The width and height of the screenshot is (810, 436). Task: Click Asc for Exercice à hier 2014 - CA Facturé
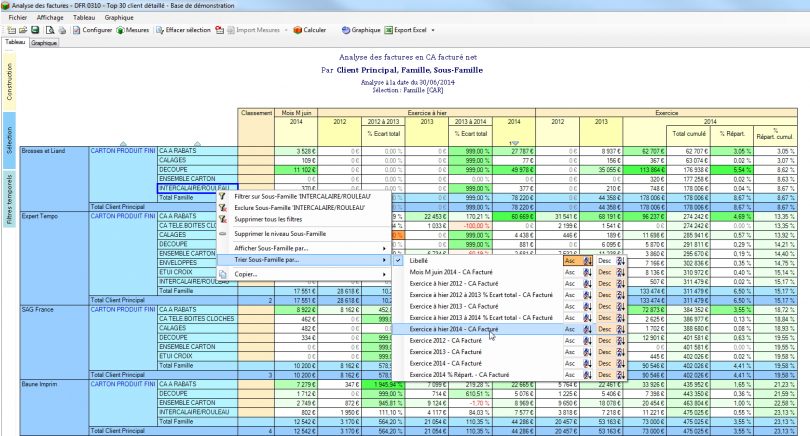[578, 329]
